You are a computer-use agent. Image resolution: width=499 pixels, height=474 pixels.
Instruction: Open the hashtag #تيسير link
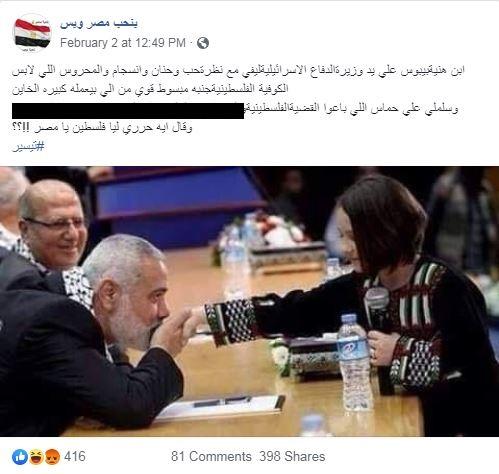pyautogui.click(x=28, y=147)
